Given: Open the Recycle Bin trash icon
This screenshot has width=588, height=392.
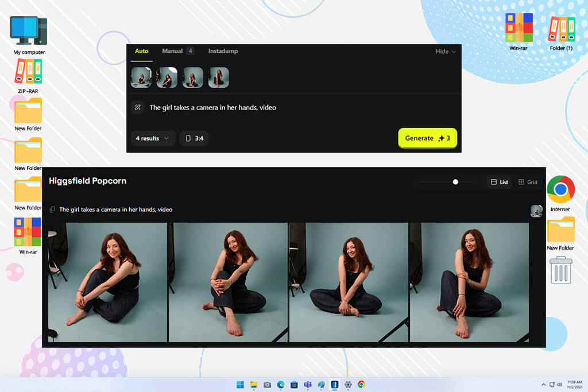Looking at the screenshot, I should [560, 270].
